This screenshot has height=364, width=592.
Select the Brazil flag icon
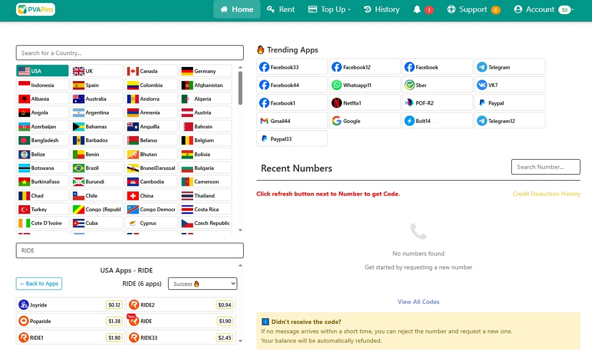[78, 168]
